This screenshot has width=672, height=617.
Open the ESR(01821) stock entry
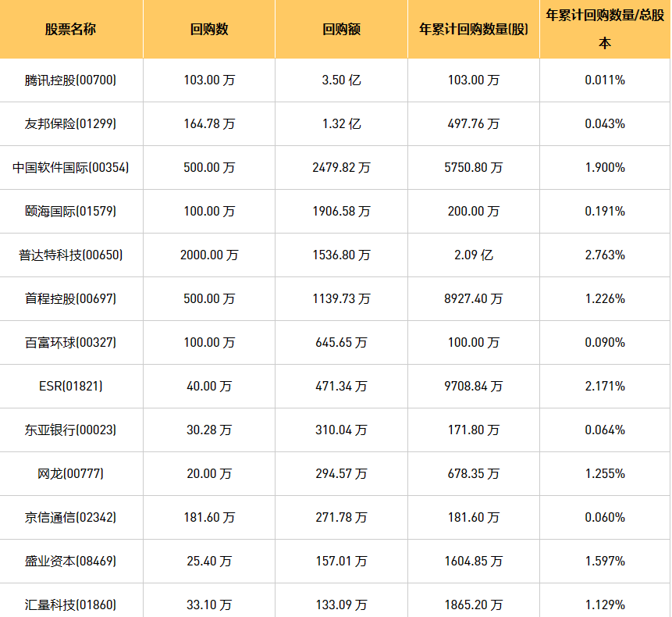click(71, 386)
